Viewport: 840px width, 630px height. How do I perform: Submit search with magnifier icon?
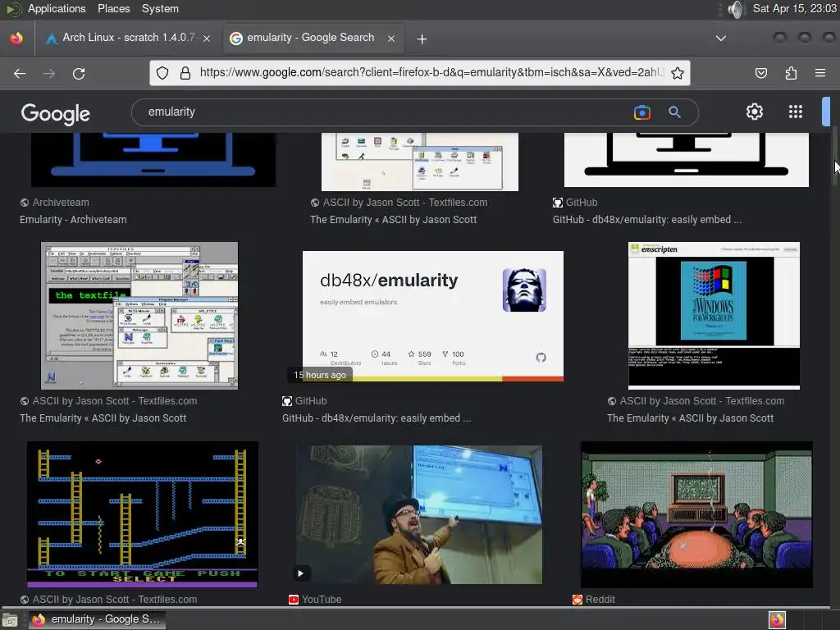[674, 112]
